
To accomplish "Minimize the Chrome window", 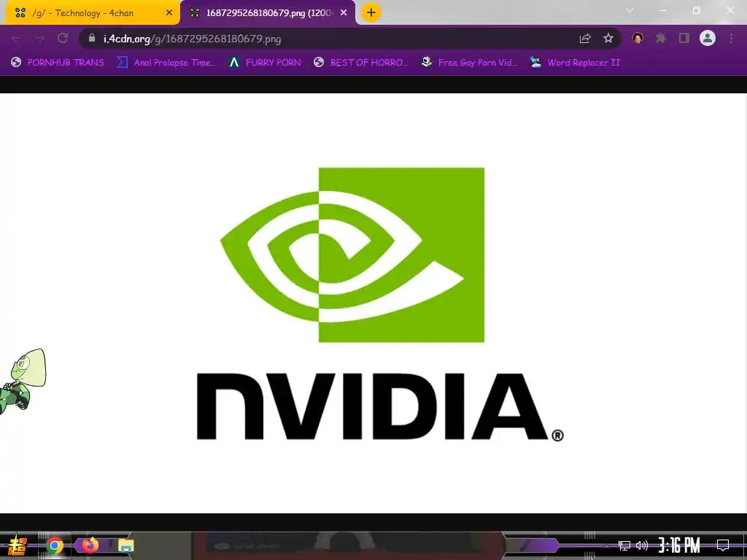I will (662, 10).
